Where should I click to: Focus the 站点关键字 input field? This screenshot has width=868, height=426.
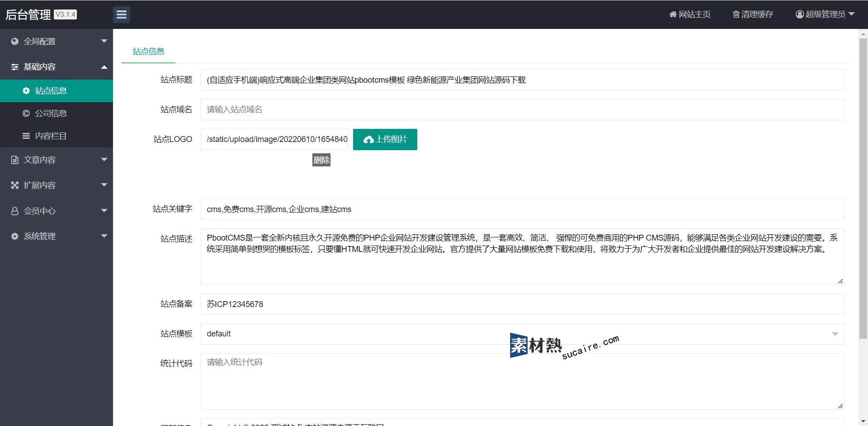click(x=522, y=209)
